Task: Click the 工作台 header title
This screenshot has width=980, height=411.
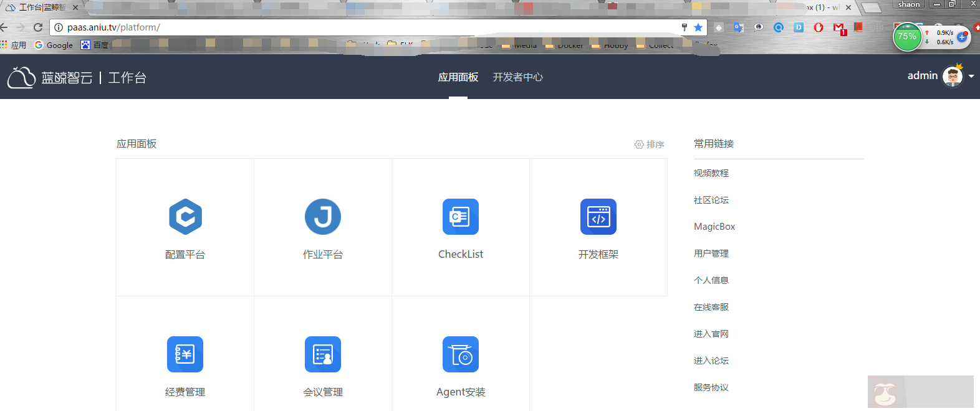Action: coord(127,78)
